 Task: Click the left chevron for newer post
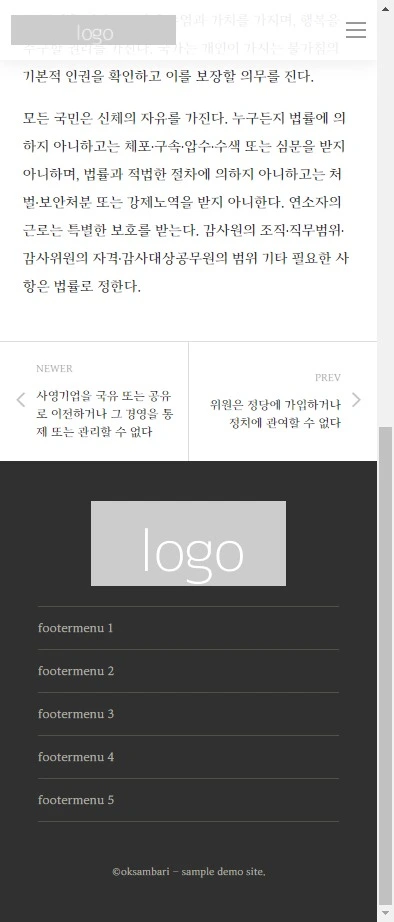[x=21, y=400]
